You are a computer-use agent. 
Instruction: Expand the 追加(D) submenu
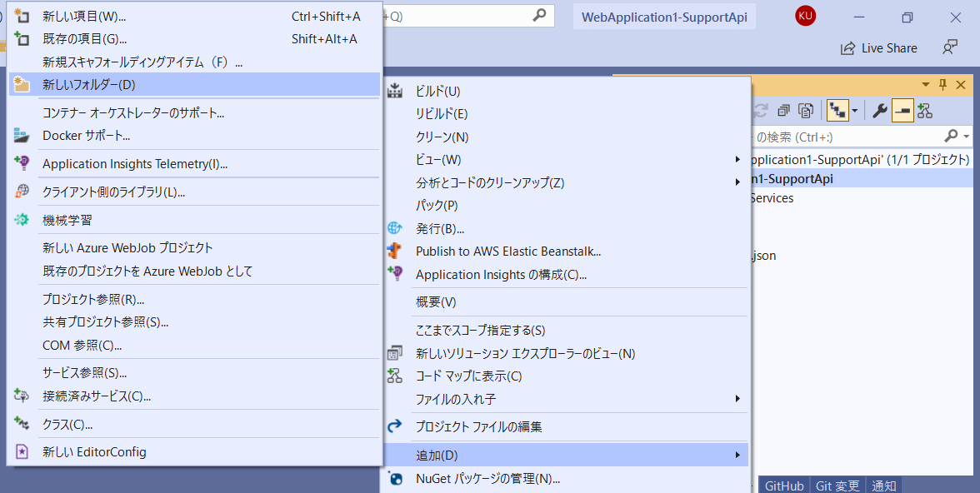[x=737, y=455]
